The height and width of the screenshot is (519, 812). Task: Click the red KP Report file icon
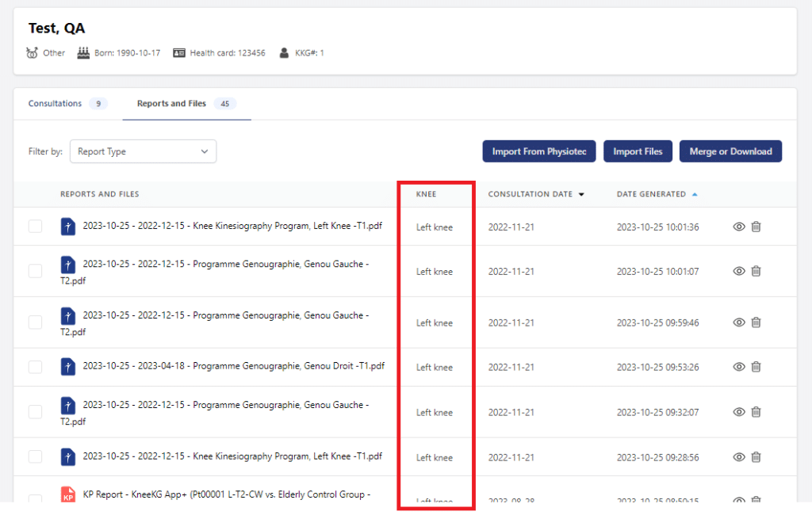[68, 494]
